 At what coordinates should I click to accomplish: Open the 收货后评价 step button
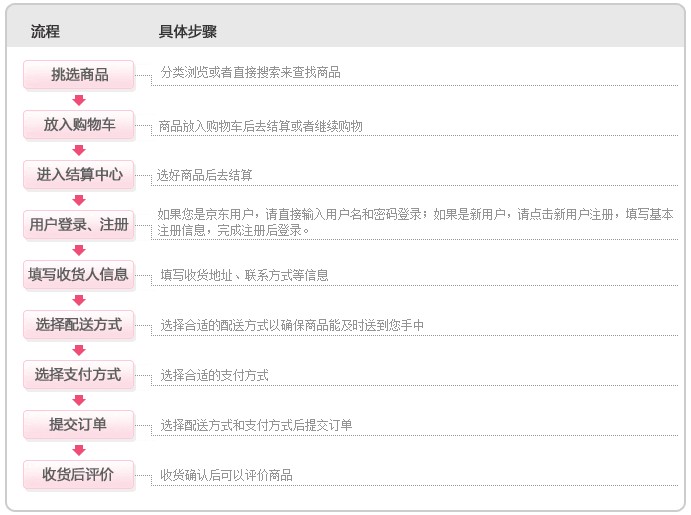click(x=79, y=474)
